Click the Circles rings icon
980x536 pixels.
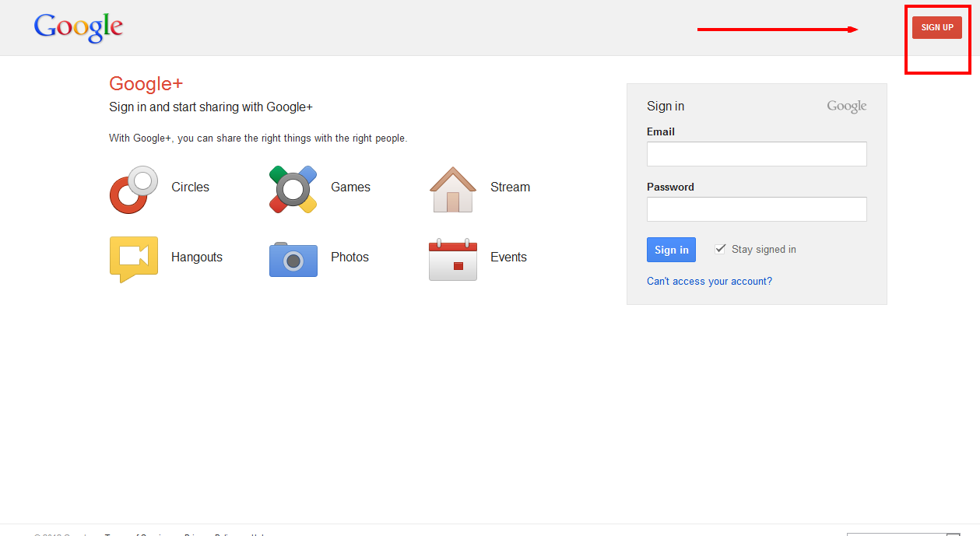coord(134,189)
